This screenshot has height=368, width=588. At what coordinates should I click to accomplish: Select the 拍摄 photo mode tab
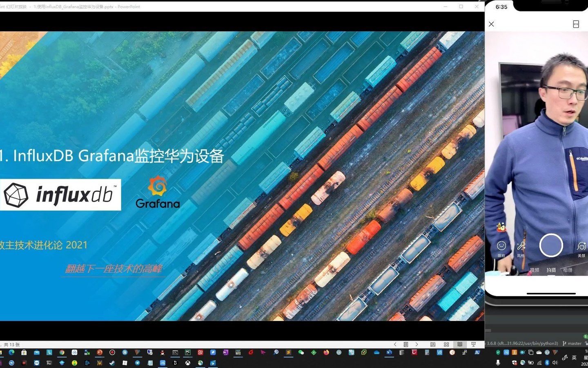coord(551,270)
